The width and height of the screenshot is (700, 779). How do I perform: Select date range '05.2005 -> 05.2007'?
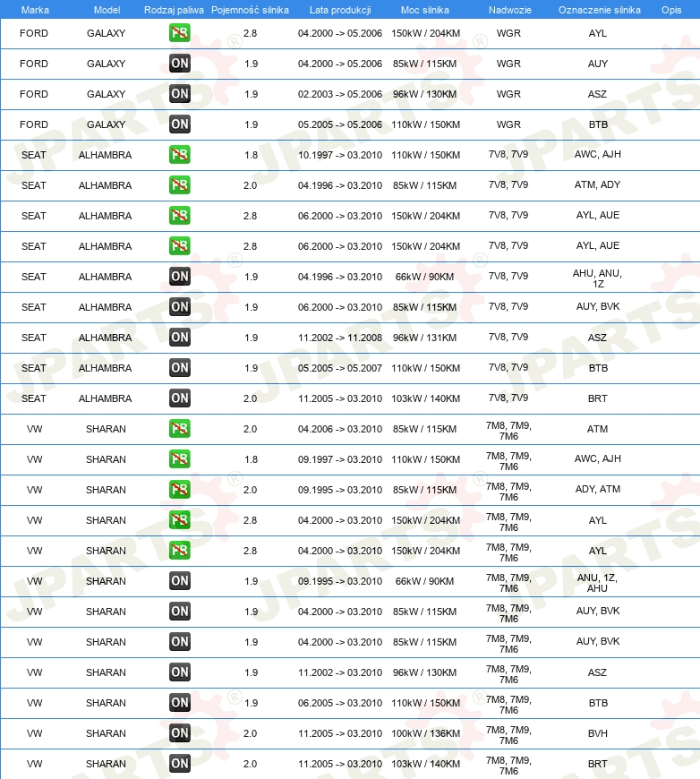340,368
